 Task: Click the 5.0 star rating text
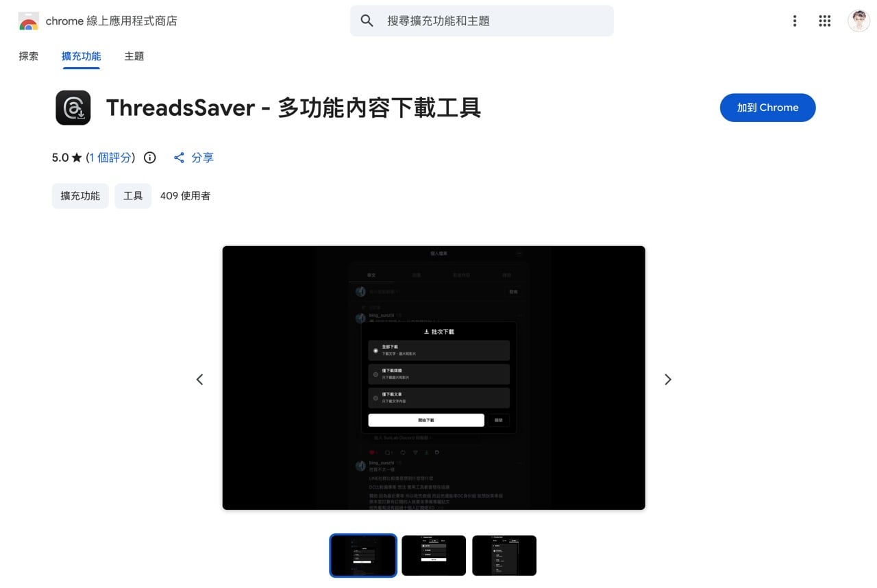click(x=66, y=158)
